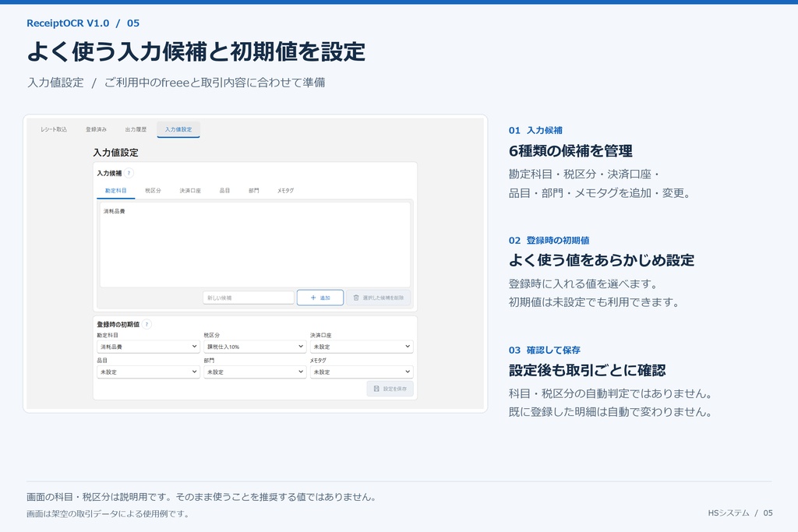Click the slide title よく使う入力候補と初期値を設定
This screenshot has height=532, width=798.
[196, 52]
